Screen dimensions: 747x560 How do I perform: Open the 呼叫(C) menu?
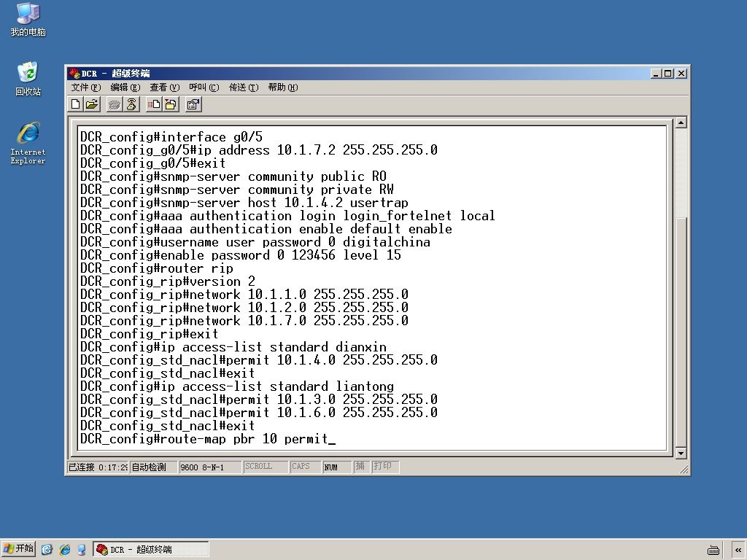(204, 87)
